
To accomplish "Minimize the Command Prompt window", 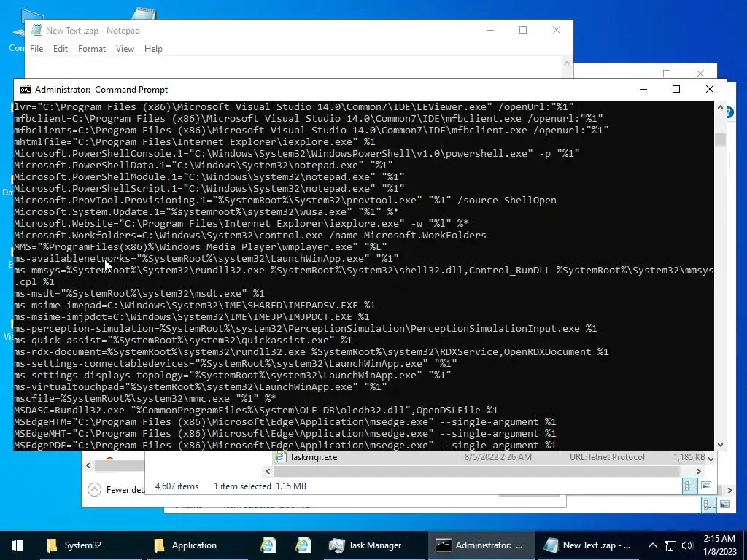I will click(x=643, y=89).
